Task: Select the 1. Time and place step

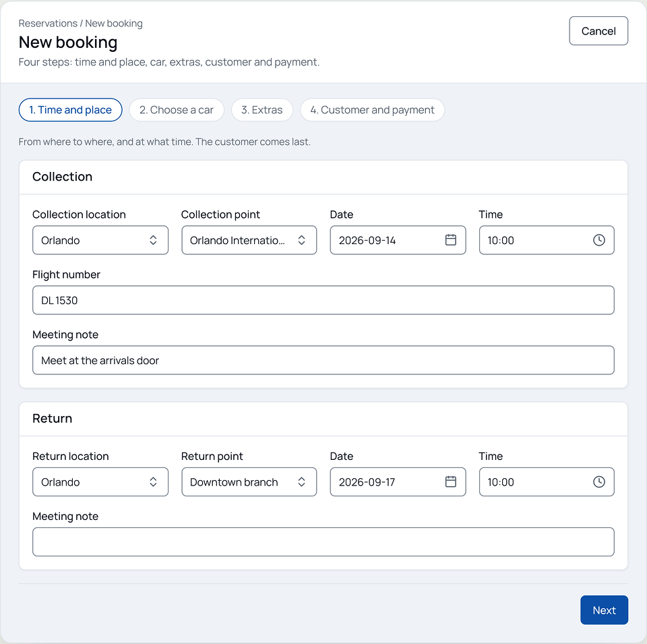Action: (70, 110)
